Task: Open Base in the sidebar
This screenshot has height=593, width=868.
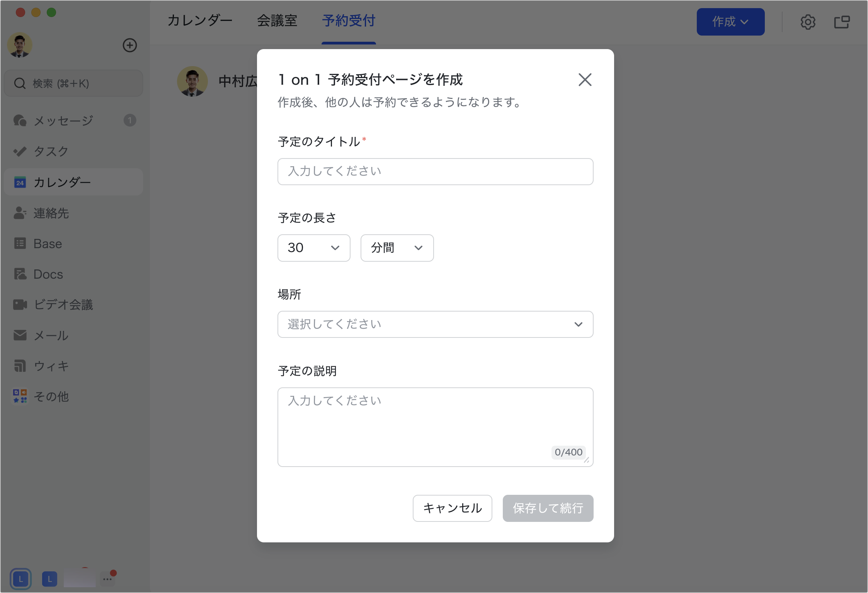Action: pos(73,244)
